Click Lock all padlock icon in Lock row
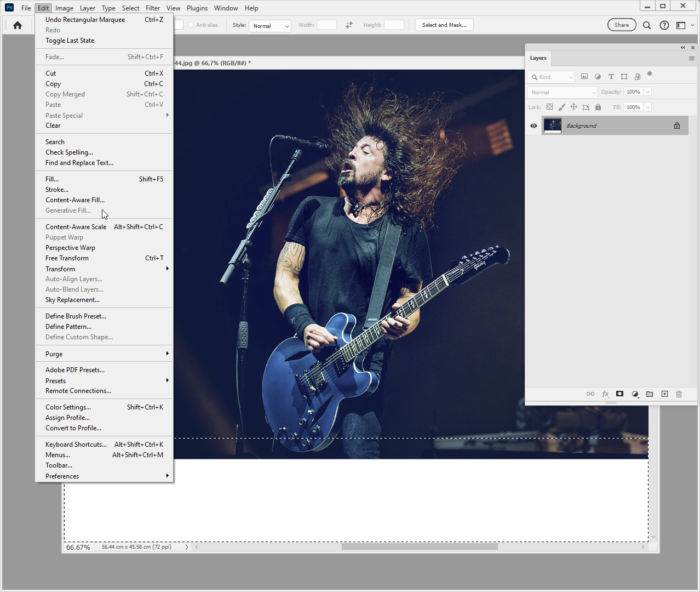Image resolution: width=700 pixels, height=592 pixels. coord(598,107)
